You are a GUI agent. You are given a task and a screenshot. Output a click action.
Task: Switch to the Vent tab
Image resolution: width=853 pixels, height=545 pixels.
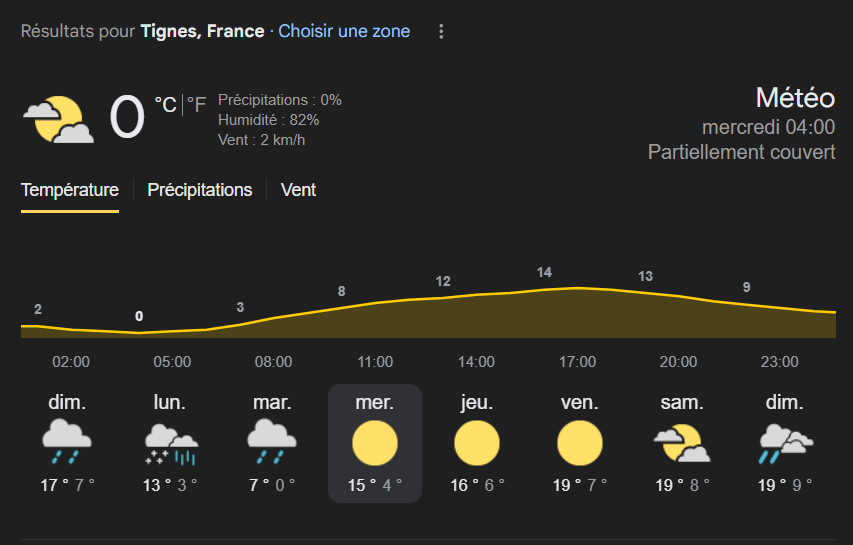298,190
